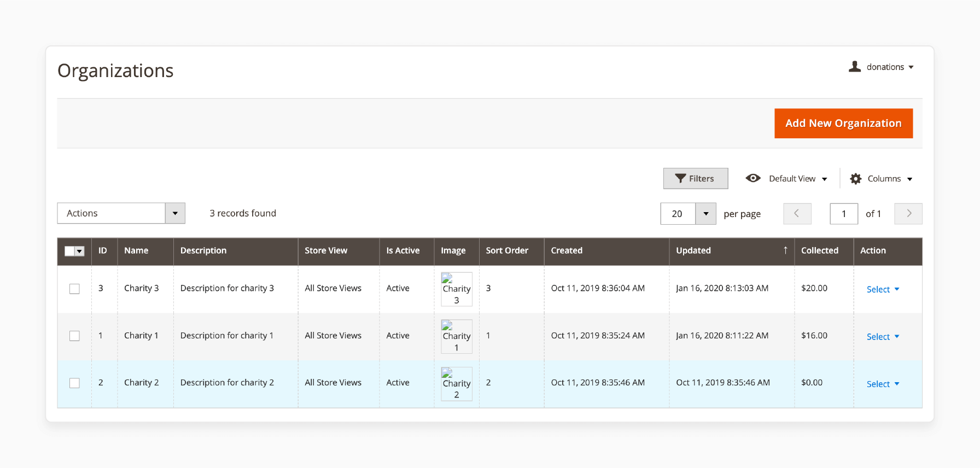
Task: Sort by Collected column header
Action: pyautogui.click(x=824, y=251)
